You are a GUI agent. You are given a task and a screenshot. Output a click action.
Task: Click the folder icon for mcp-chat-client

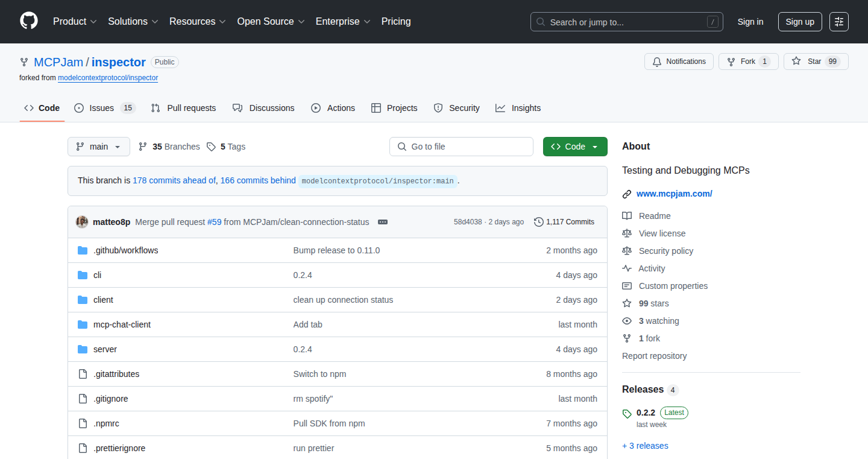[83, 324]
